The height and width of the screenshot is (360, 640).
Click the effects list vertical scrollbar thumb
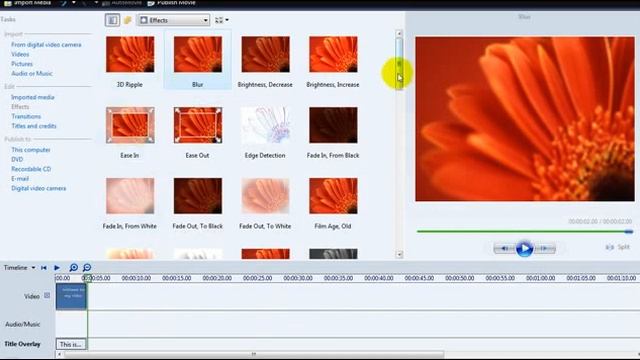click(399, 63)
